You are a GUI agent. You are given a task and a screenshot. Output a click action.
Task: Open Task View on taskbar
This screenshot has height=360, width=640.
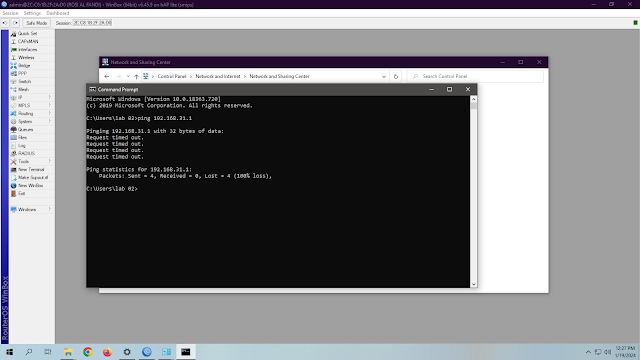(48, 352)
